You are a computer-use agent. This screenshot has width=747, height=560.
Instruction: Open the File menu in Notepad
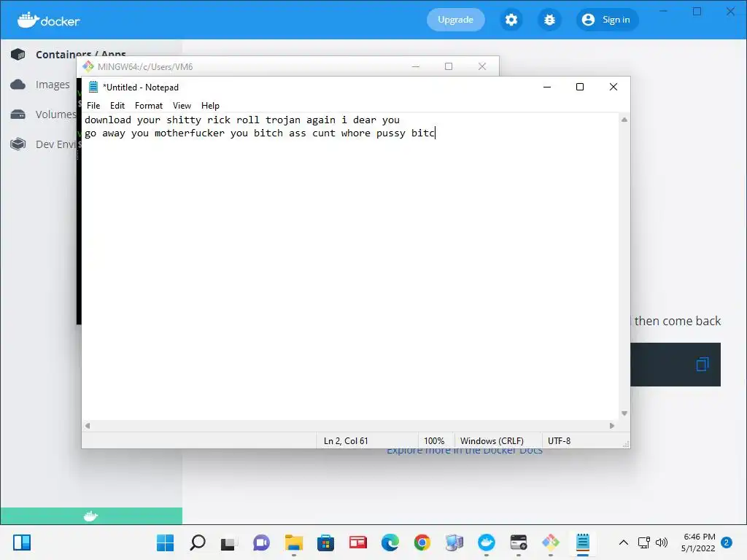[x=93, y=106]
